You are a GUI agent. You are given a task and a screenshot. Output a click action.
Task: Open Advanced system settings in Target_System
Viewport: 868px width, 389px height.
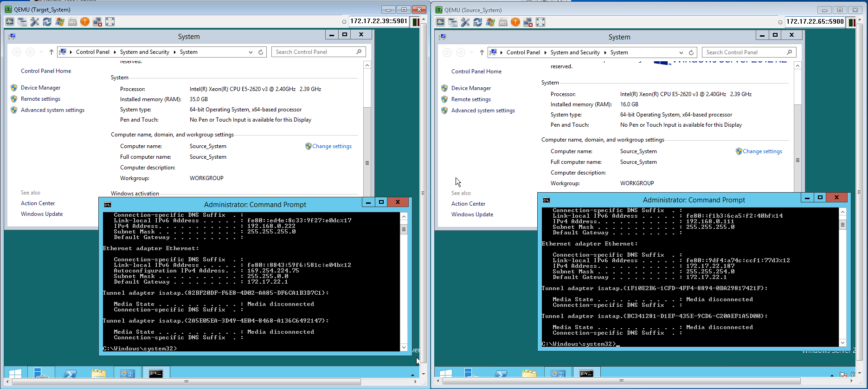52,110
